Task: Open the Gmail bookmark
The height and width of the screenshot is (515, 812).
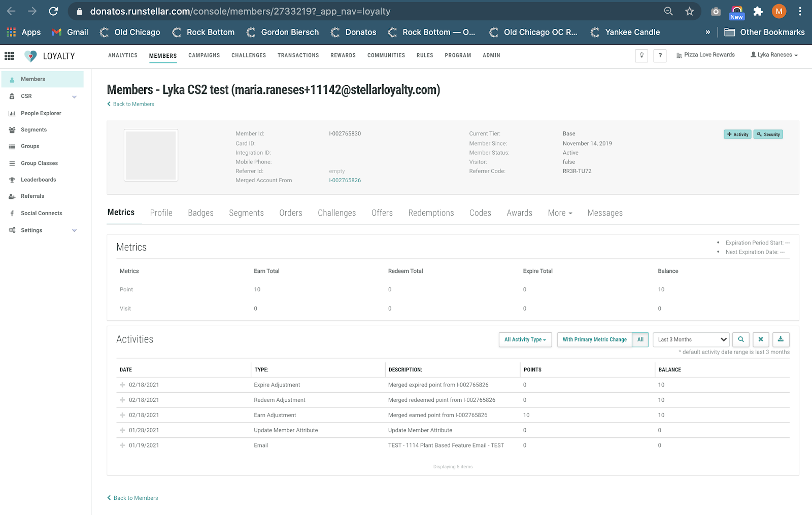Action: (70, 32)
